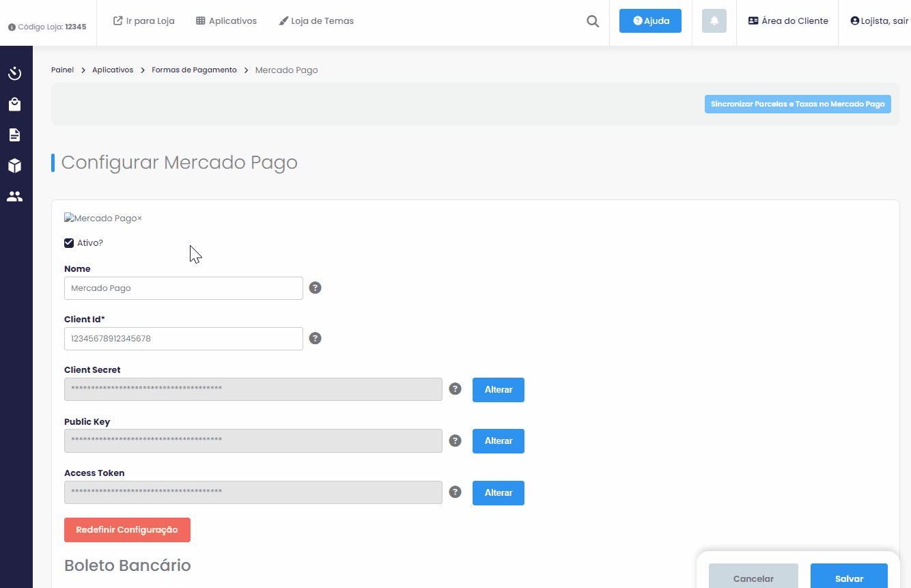Click the masked Client Secret field
The height and width of the screenshot is (588, 911).
[253, 389]
